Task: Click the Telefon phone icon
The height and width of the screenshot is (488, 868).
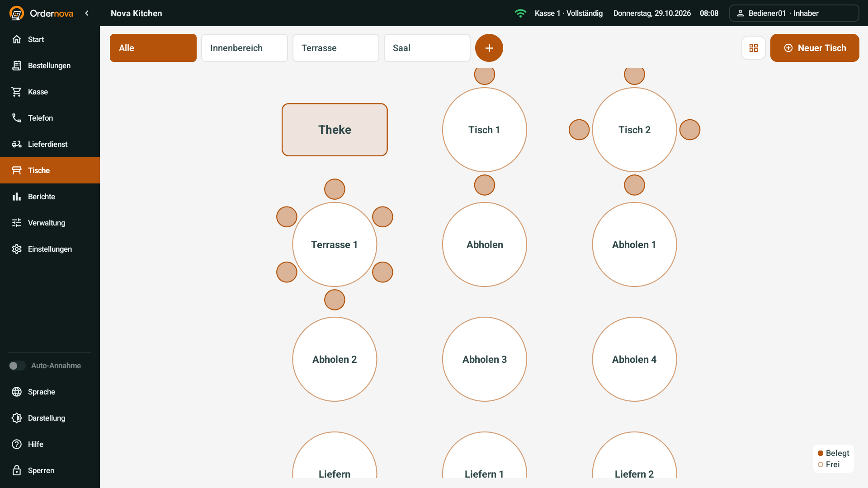Action: [x=17, y=118]
